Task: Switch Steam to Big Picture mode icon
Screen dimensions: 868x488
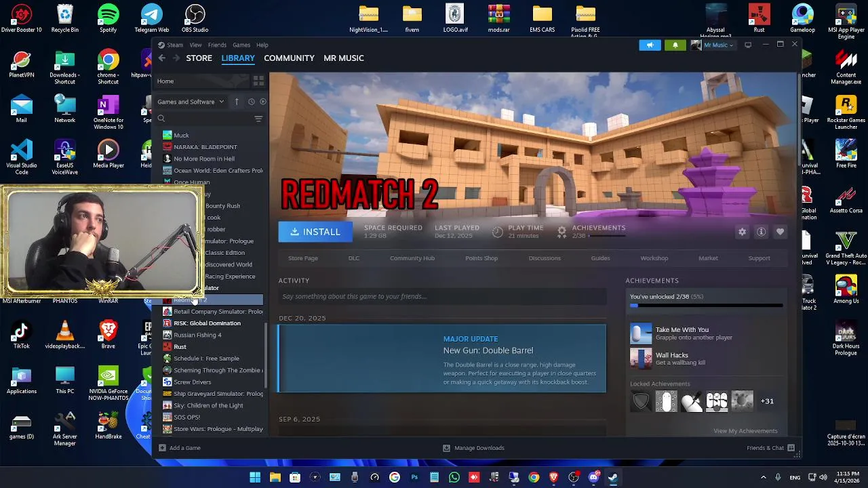Action: [x=748, y=45]
